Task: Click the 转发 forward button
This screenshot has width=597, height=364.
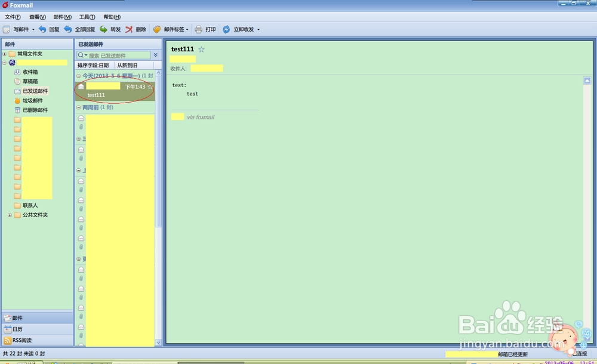Action: pos(110,29)
